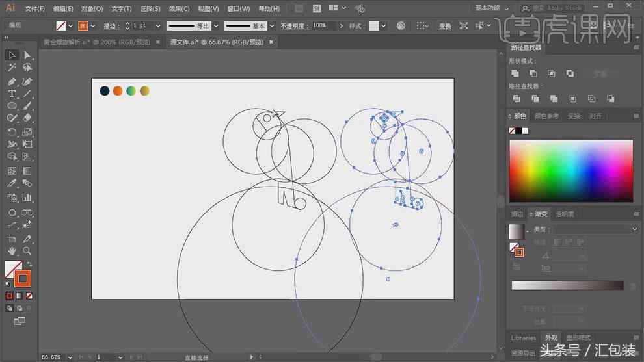Viewport: 644px width, 362px height.
Task: Select the Rotate tool
Action: 12,132
